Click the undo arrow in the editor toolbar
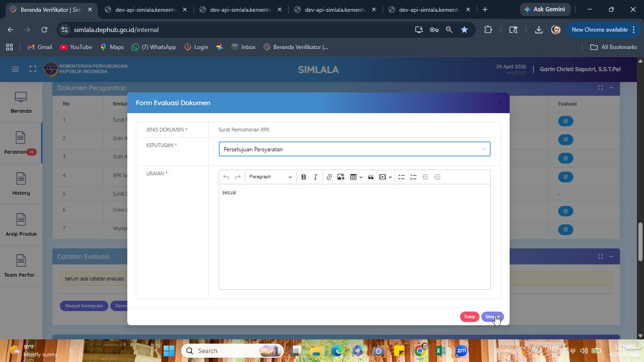Screen dimensions: 644x362 pos(226,177)
